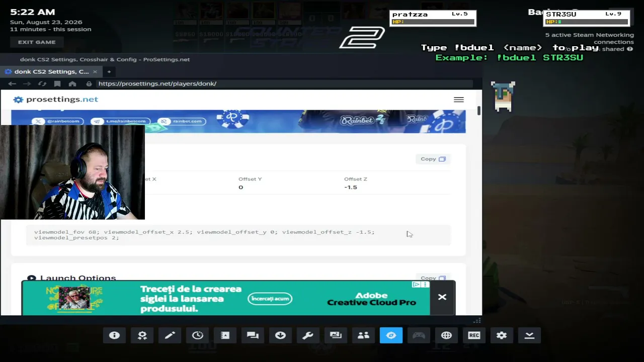Open the pencil notes icon in the toolbar
This screenshot has width=644, height=362.
tap(170, 335)
